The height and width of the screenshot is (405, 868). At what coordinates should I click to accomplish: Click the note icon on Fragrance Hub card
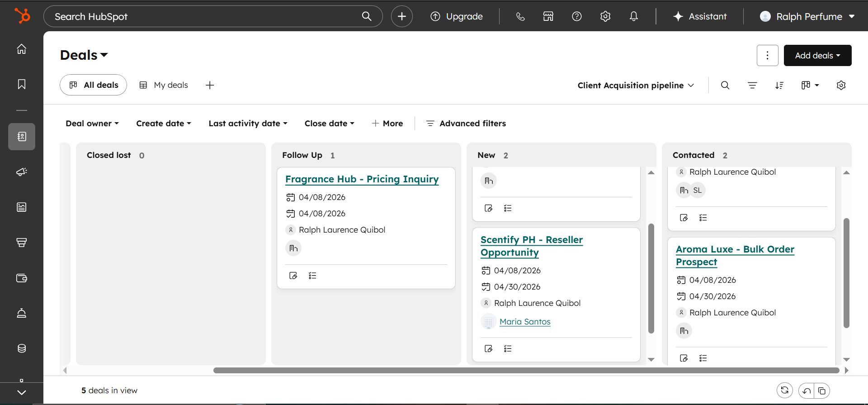pos(293,276)
